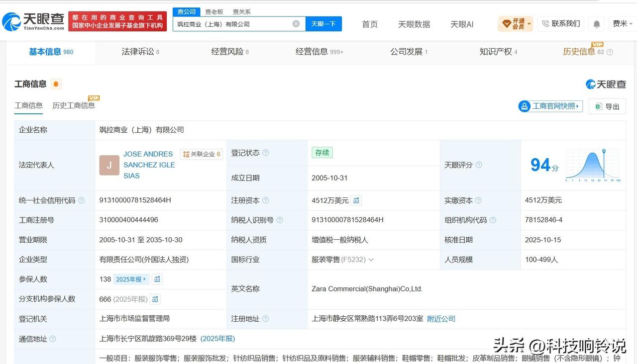The image size is (637, 364).
Task: Select the 查关系 search mode tab
Action: 242,11
